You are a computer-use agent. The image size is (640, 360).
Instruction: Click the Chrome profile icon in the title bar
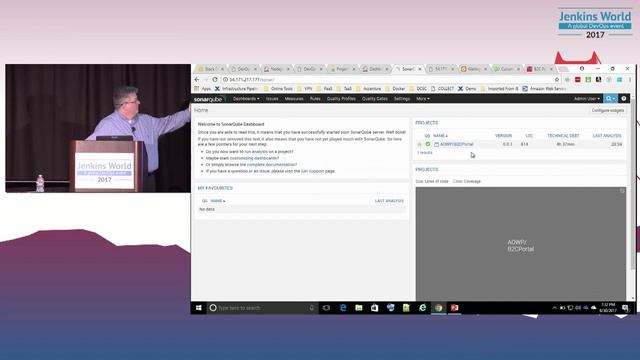point(582,69)
